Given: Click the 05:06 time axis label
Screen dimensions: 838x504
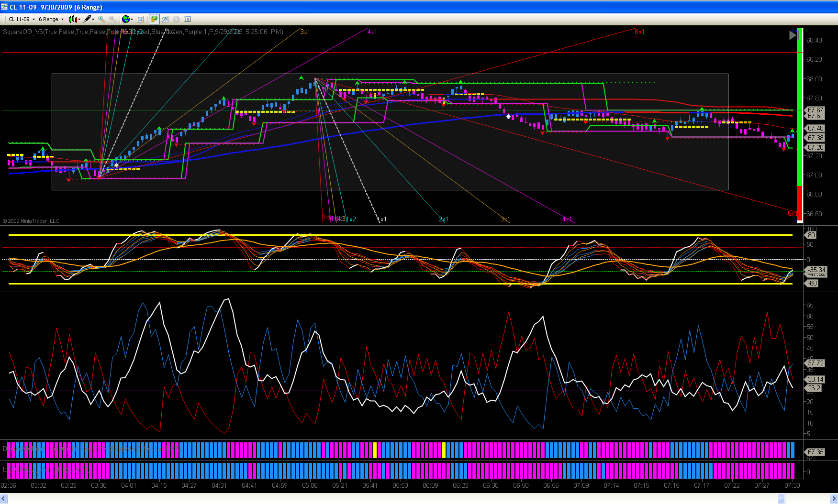Looking at the screenshot, I should pyautogui.click(x=310, y=485).
